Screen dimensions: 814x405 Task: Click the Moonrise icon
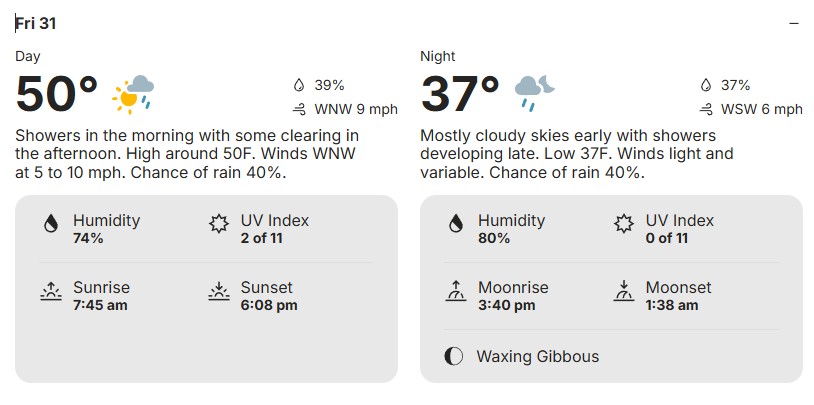pyautogui.click(x=455, y=291)
